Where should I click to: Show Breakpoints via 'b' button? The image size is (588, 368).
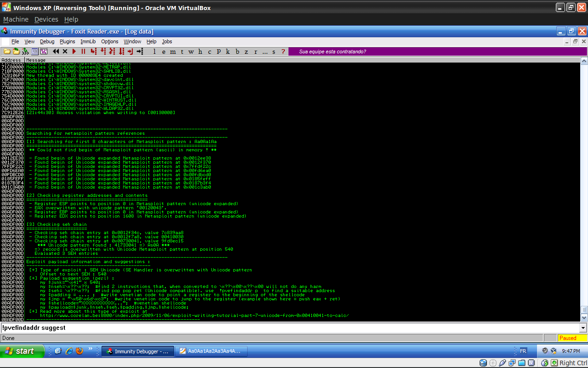[x=237, y=52]
